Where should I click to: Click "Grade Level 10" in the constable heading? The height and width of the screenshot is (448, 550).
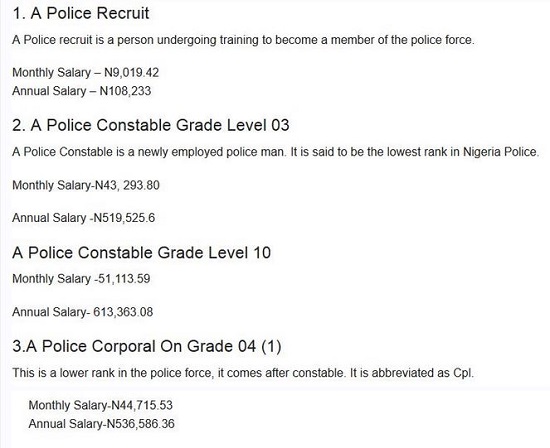coord(214,253)
